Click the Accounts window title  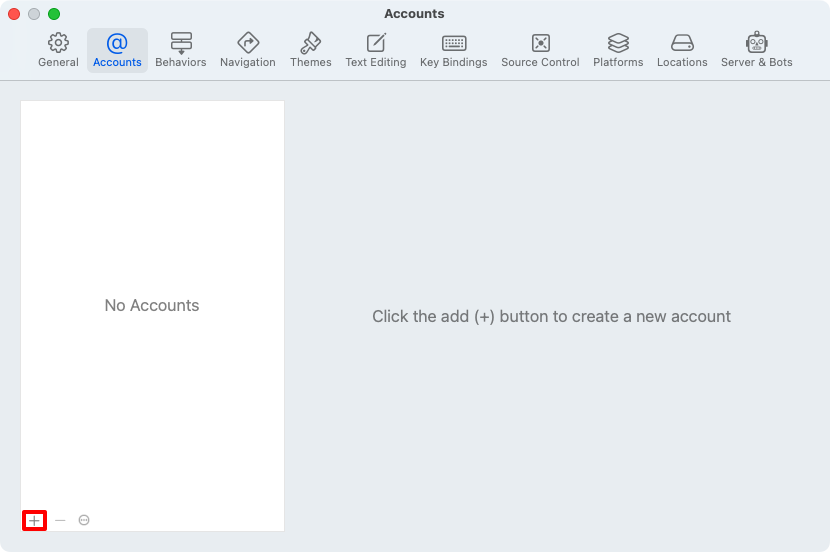[x=414, y=14]
